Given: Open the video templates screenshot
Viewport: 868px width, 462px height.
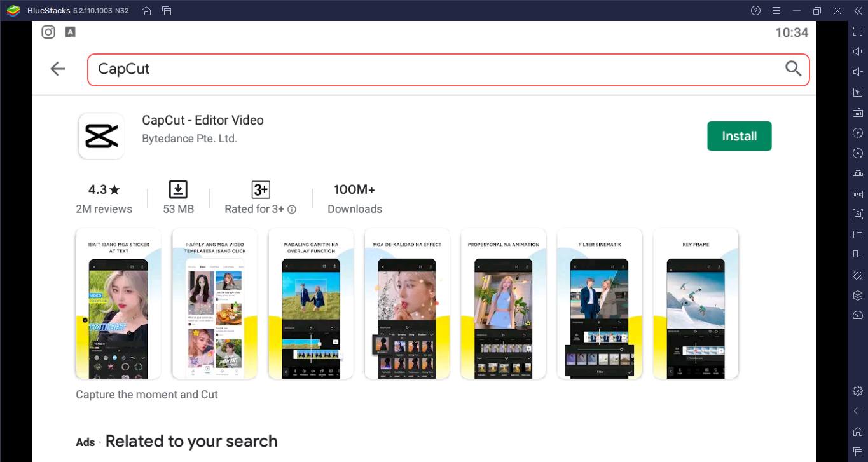Looking at the screenshot, I should pyautogui.click(x=215, y=304).
